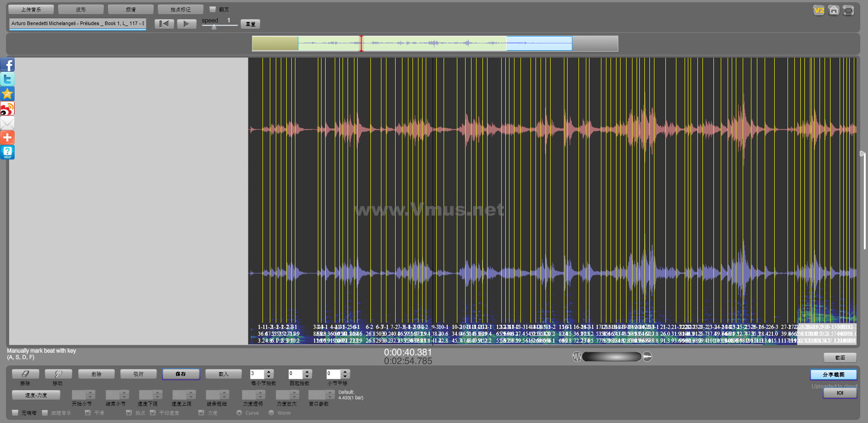Image resolution: width=868 pixels, height=423 pixels.
Task: Switch to the 波形 waveform view
Action: coord(80,9)
